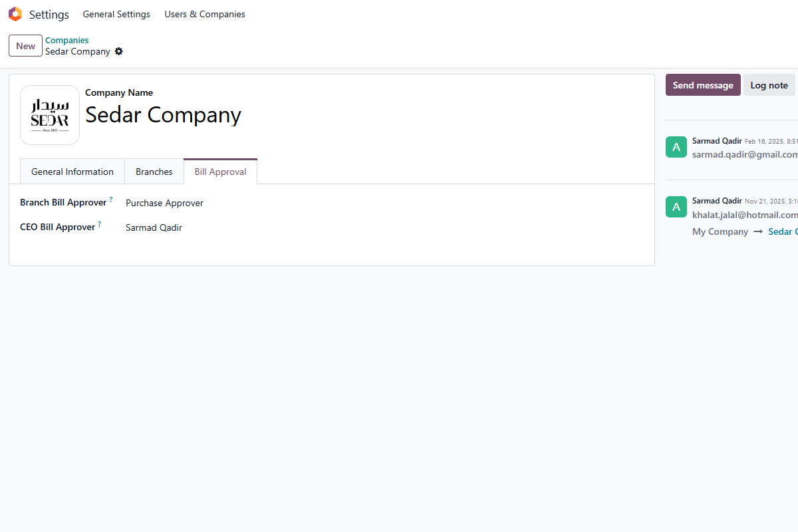Click the Sedar Company name input field
The image size is (798, 532).
click(163, 115)
